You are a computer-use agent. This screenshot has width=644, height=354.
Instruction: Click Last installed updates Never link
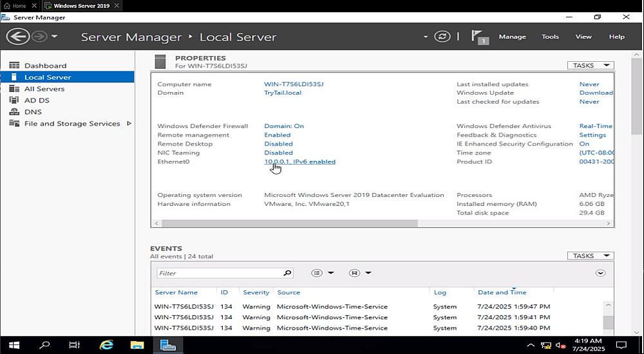pyautogui.click(x=589, y=84)
